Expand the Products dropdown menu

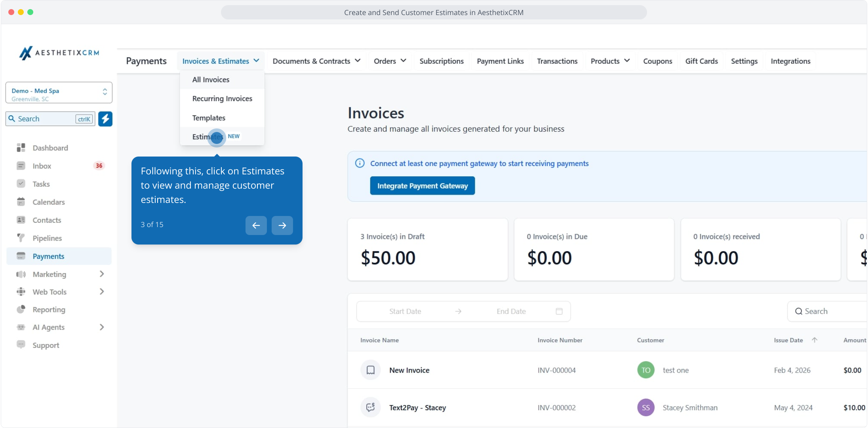(x=610, y=61)
